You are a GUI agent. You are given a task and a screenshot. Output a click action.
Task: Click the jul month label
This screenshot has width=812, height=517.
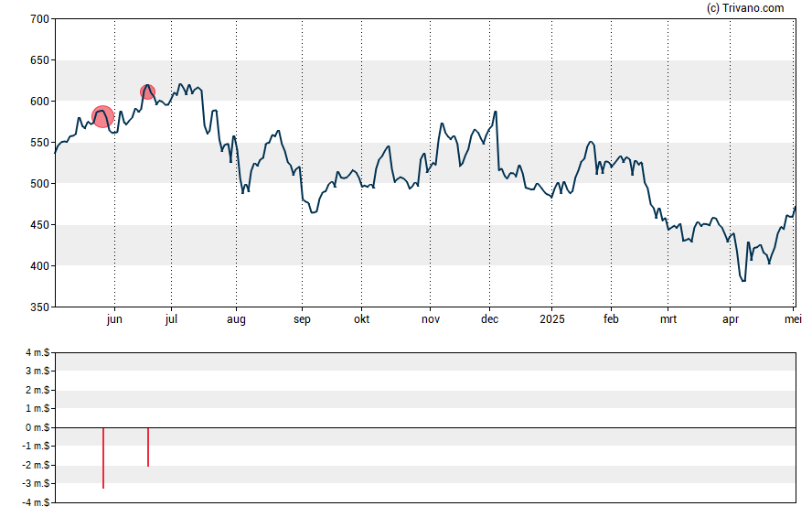[x=171, y=319]
